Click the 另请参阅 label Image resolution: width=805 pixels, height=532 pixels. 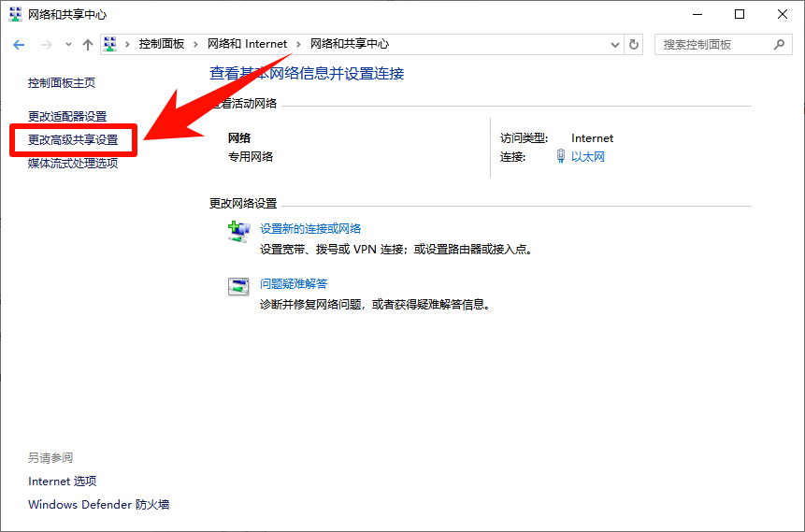point(50,457)
